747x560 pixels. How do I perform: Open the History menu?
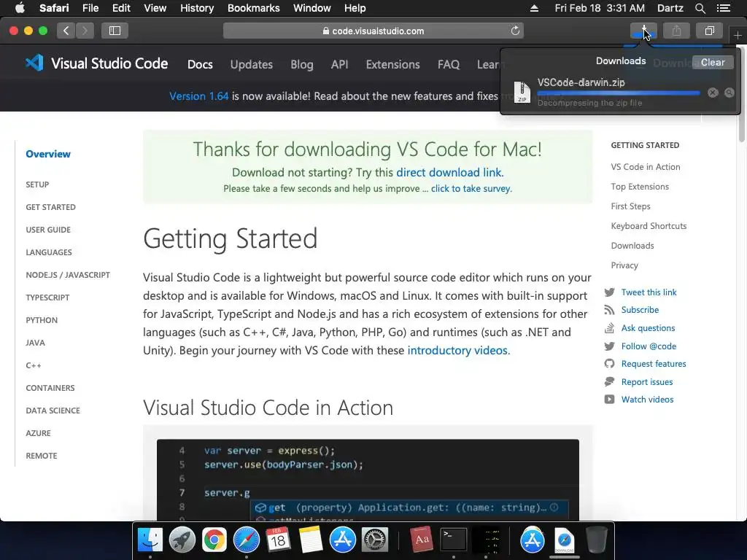(197, 8)
